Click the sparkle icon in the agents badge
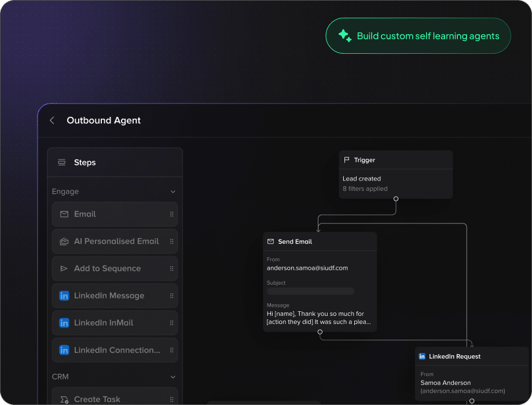Screen dimensions: 532x405 tap(344, 36)
